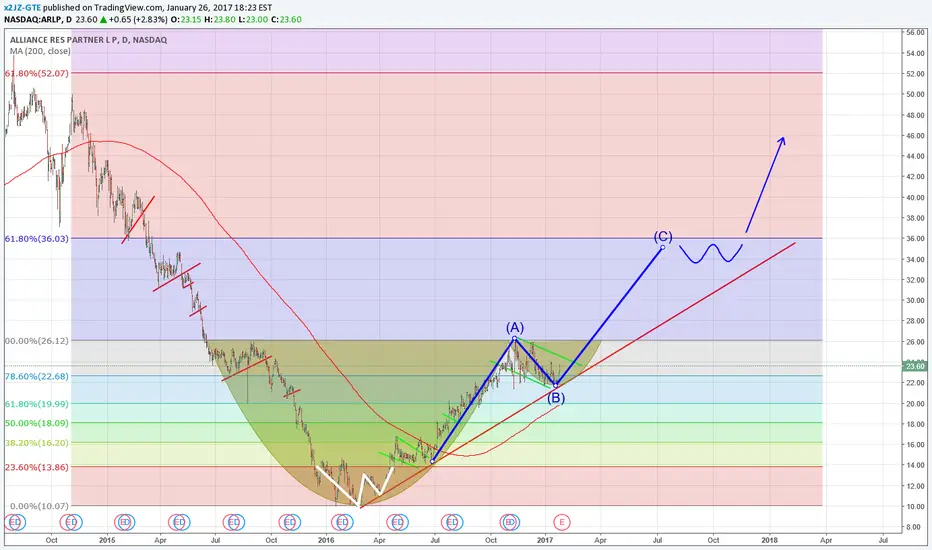Click the 78.60%(22.68) Fibonacci label

[x=37, y=376]
